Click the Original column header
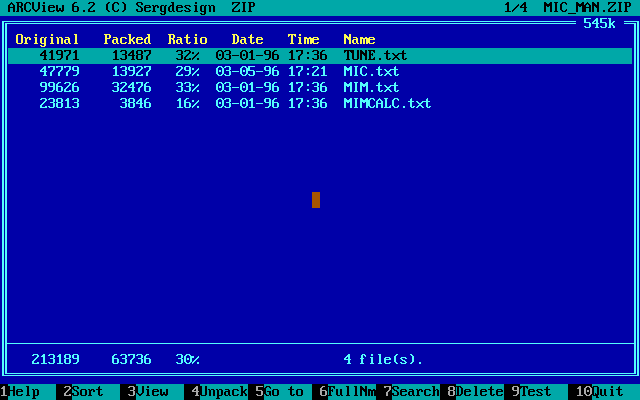 tap(47, 40)
